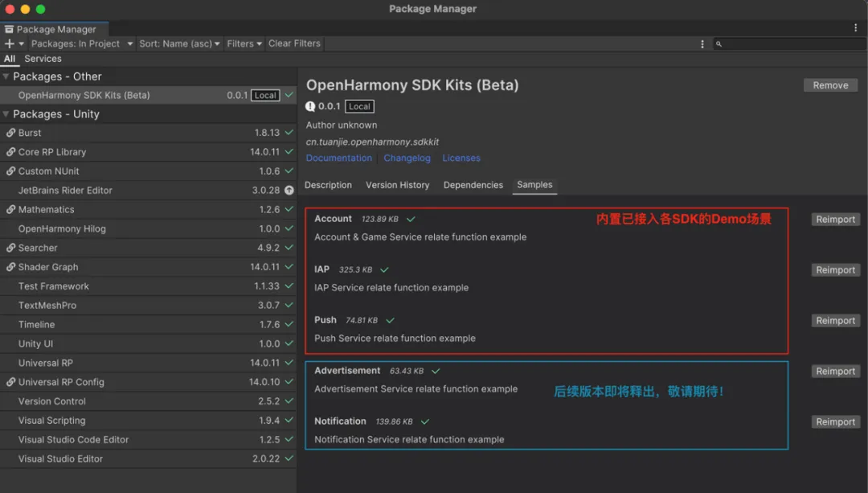Screen dimensions: 868x493
Task: Collapse the Packages - Unity group
Action: pyautogui.click(x=6, y=114)
